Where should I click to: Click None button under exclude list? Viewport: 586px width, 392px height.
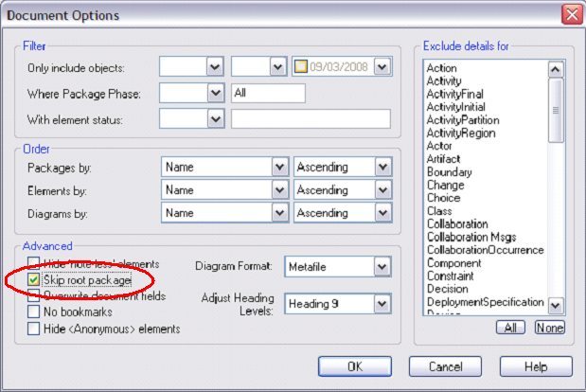[548, 327]
